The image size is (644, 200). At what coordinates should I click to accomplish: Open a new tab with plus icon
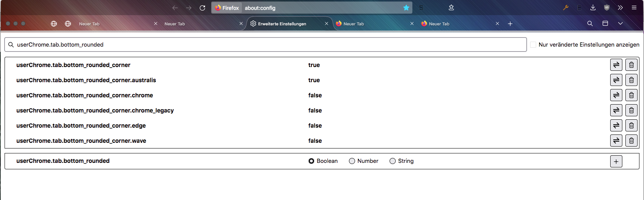coord(510,23)
